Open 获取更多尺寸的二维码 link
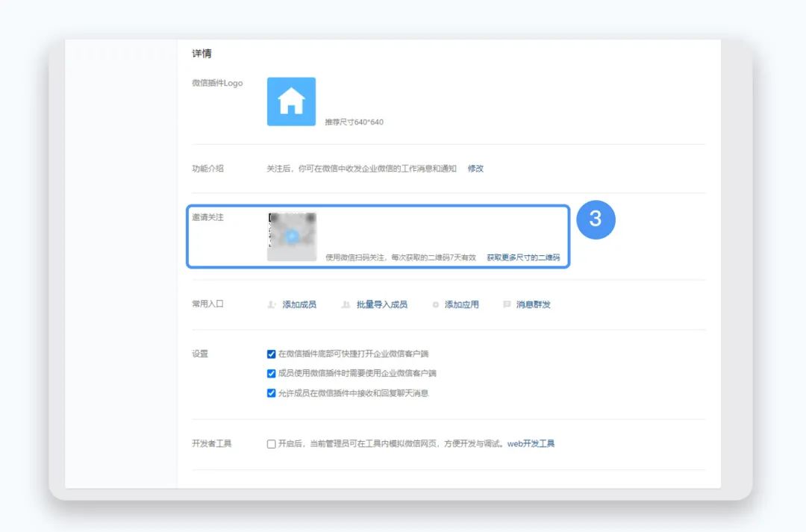Image resolution: width=806 pixels, height=532 pixels. [523, 257]
